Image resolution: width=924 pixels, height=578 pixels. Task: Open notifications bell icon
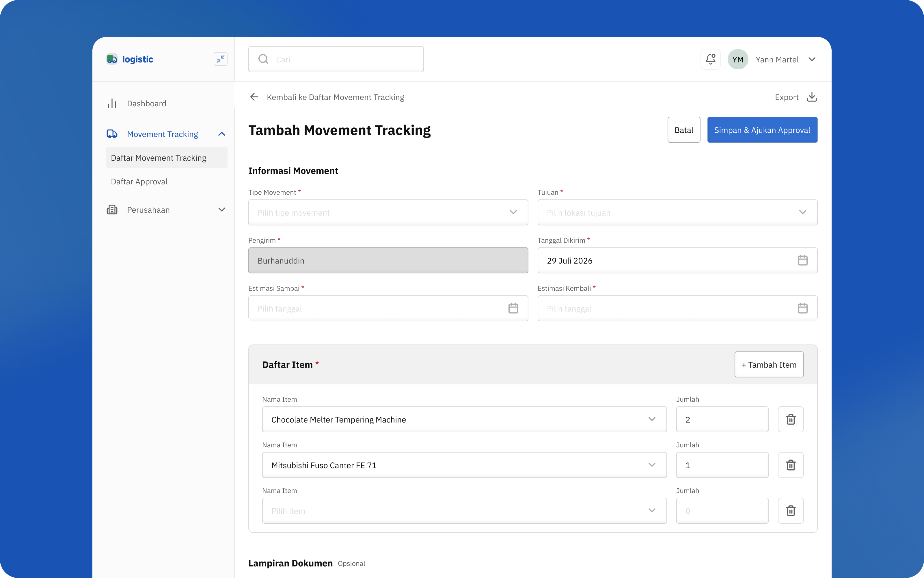pos(710,59)
